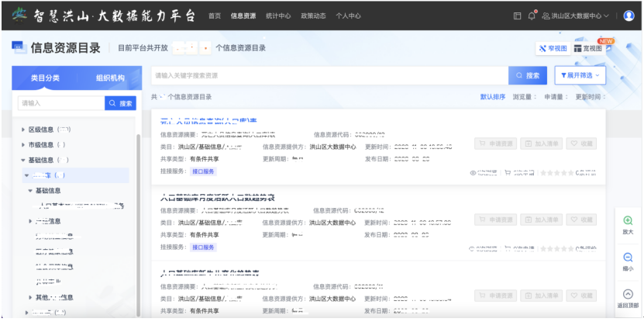Expand the 区级信息 tree node
The image size is (644, 322).
point(23,130)
